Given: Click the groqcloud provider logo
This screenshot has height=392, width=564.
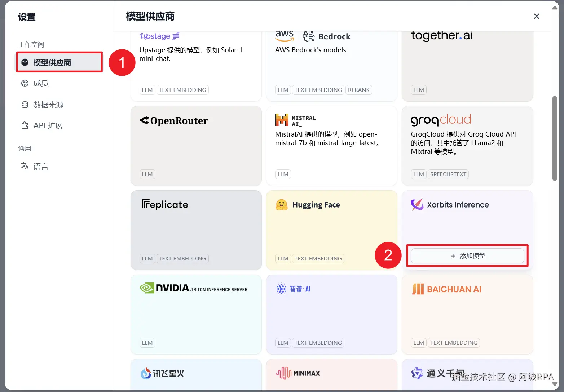Looking at the screenshot, I should coord(441,120).
